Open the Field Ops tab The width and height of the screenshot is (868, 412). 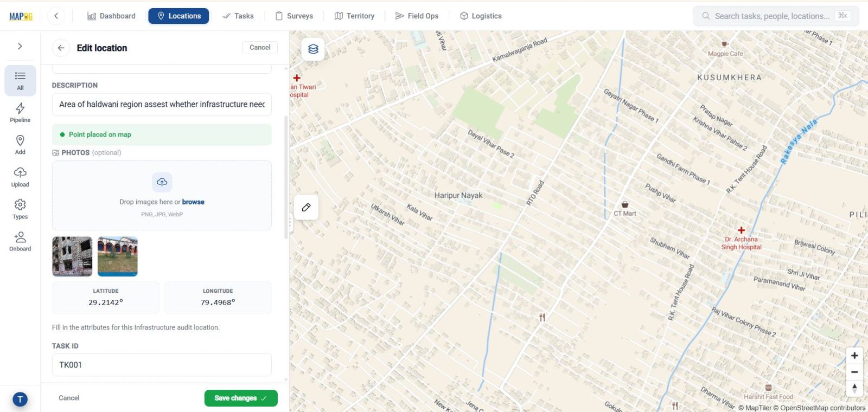coord(417,16)
